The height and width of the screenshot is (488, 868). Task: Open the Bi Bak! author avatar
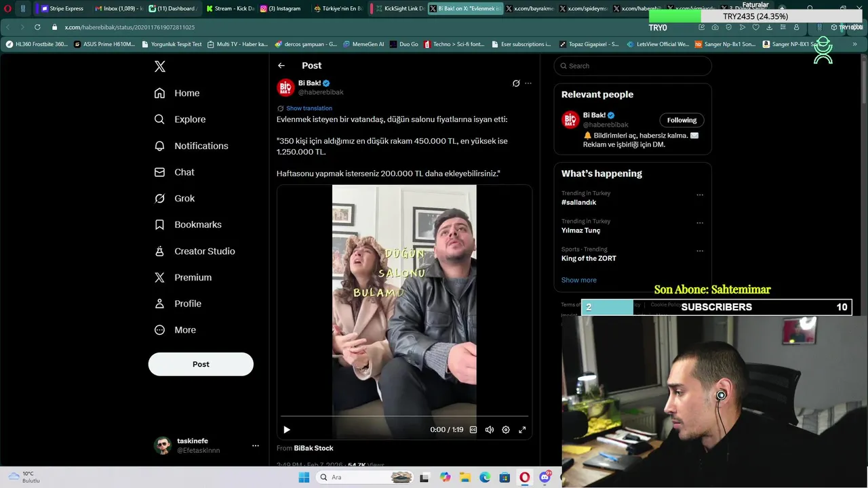coord(285,87)
